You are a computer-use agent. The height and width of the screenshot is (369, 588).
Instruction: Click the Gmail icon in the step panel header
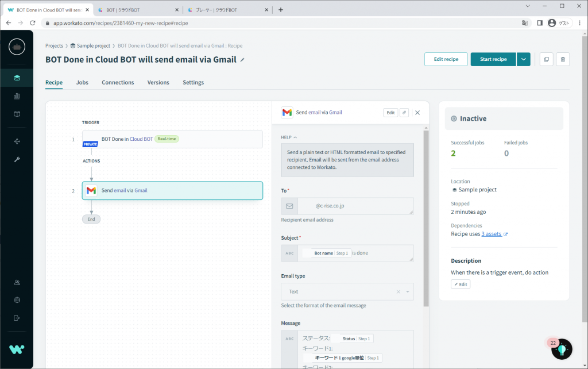287,113
